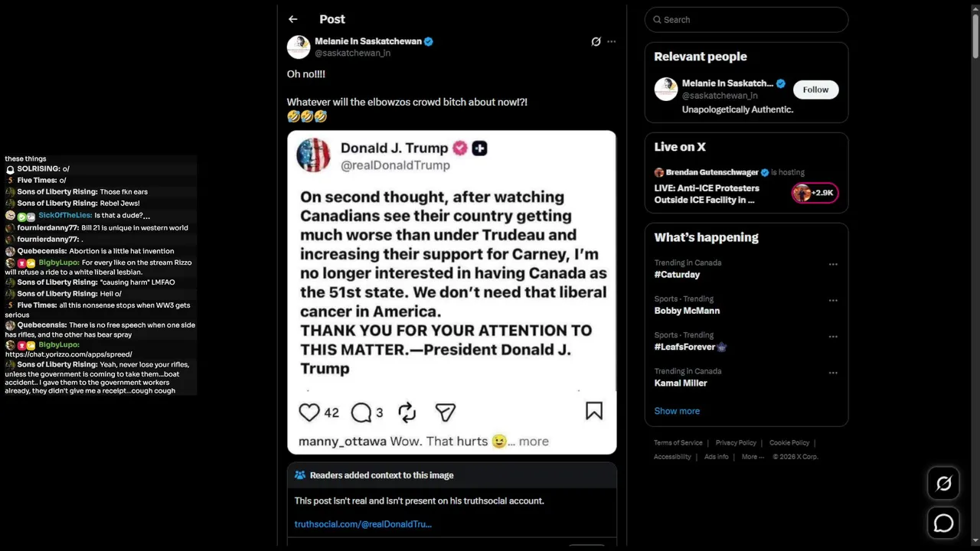Click the comment bubble icon in the image
The width and height of the screenshot is (980, 551).
click(361, 412)
